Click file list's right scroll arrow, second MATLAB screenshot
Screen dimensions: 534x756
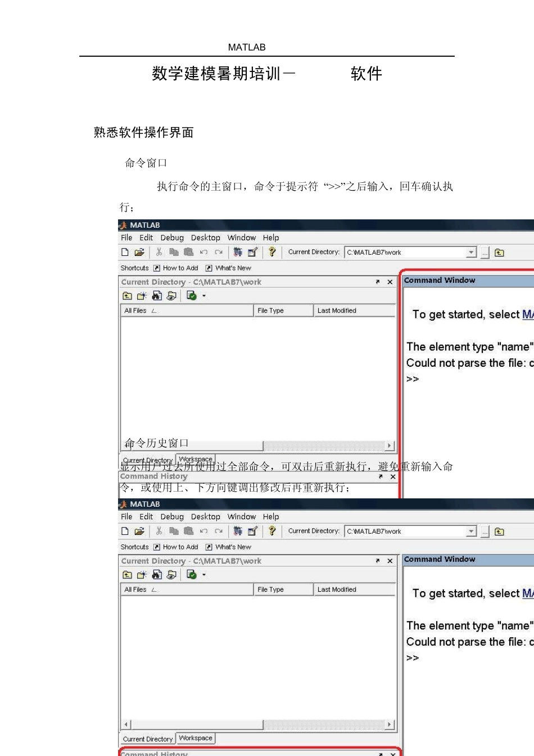click(389, 724)
